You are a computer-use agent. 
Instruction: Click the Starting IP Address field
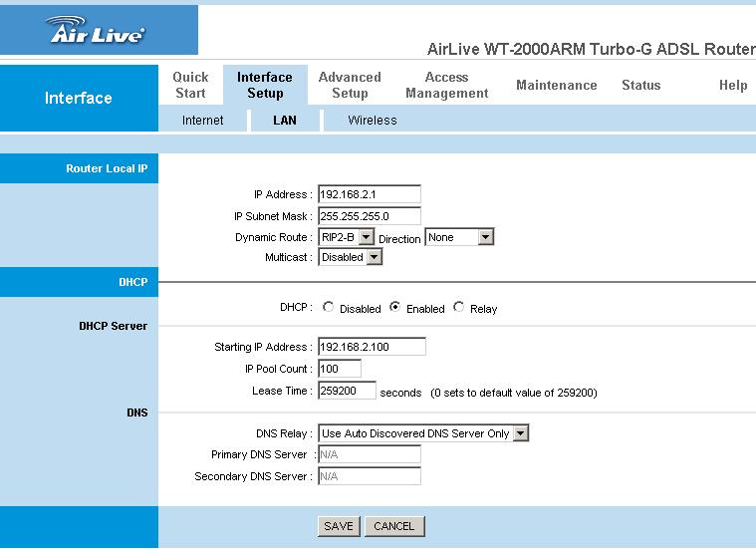tap(372, 347)
